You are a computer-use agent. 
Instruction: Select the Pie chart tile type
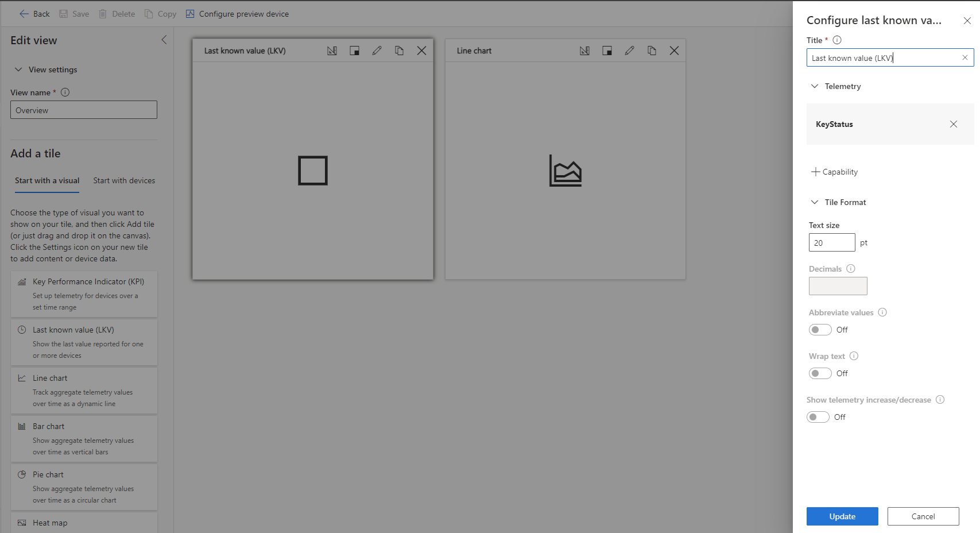(x=84, y=487)
